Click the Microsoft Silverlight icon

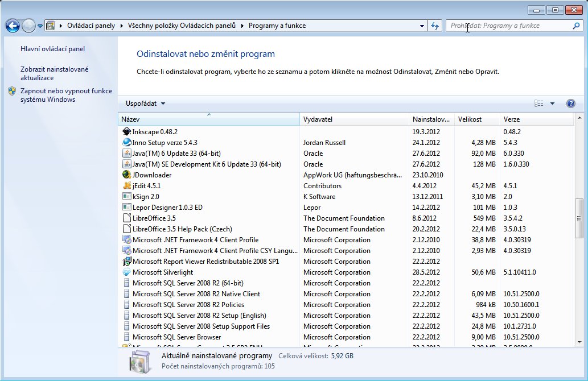[127, 272]
